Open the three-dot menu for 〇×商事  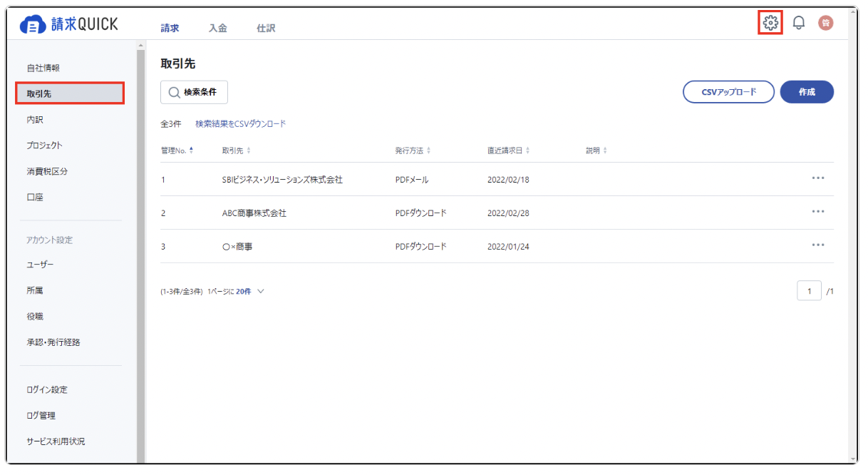pos(818,246)
